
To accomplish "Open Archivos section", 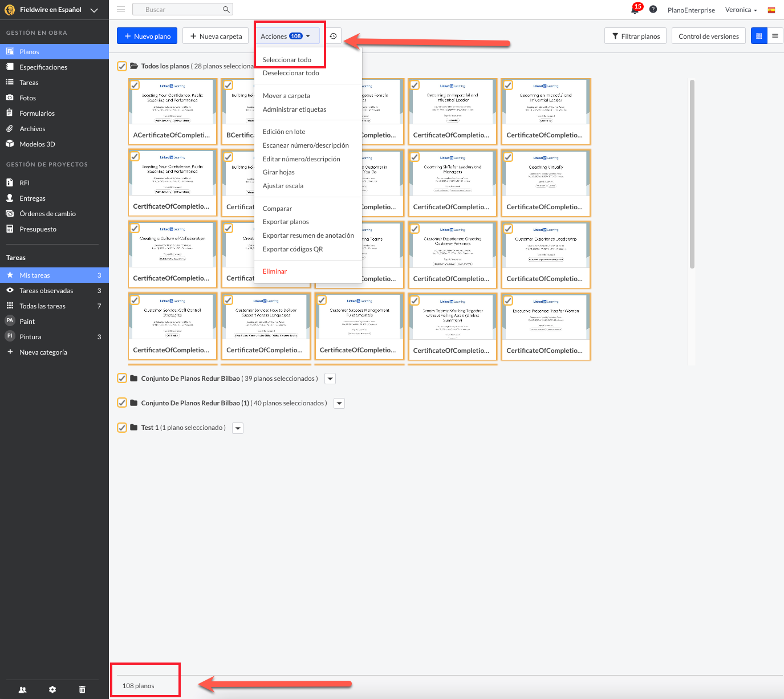I will pyautogui.click(x=54, y=128).
